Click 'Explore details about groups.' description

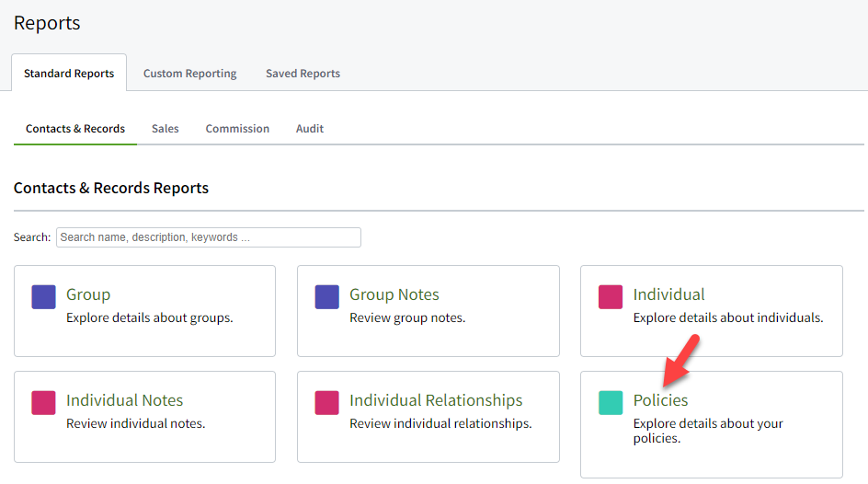150,317
